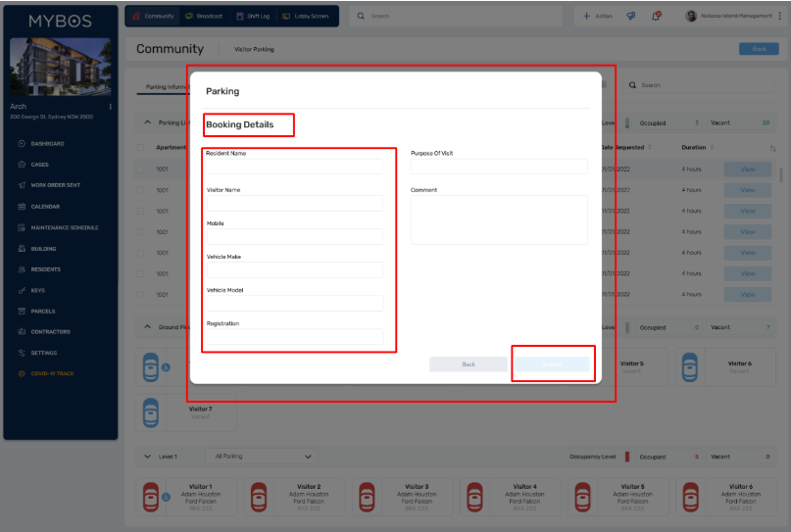Tick the Apartment header checkbox
791x532 pixels.
(141, 148)
